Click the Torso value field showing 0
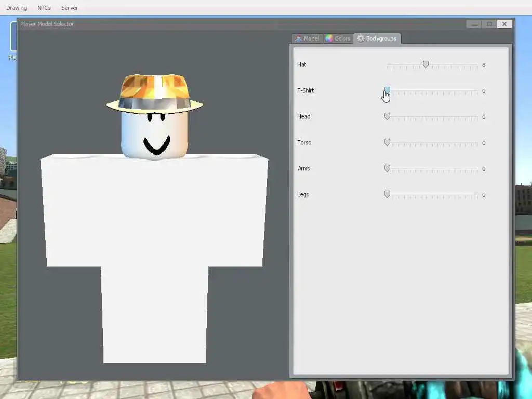The height and width of the screenshot is (399, 532). pyautogui.click(x=484, y=143)
